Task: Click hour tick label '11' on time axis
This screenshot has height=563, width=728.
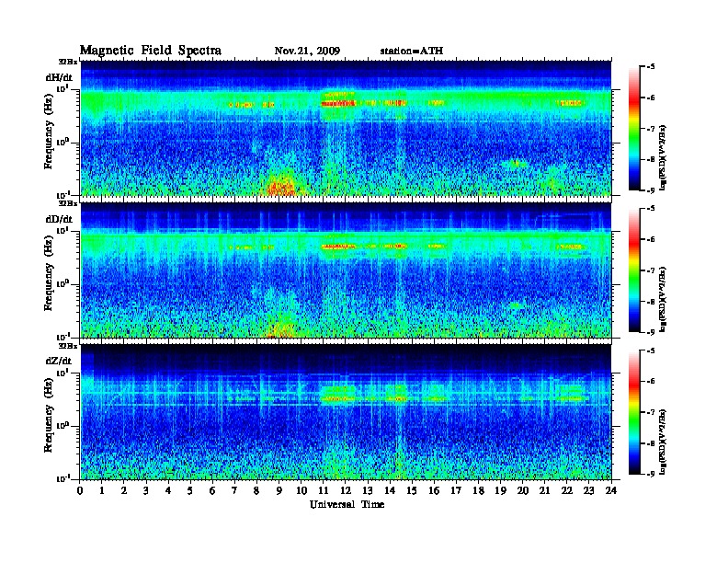Action: point(324,490)
